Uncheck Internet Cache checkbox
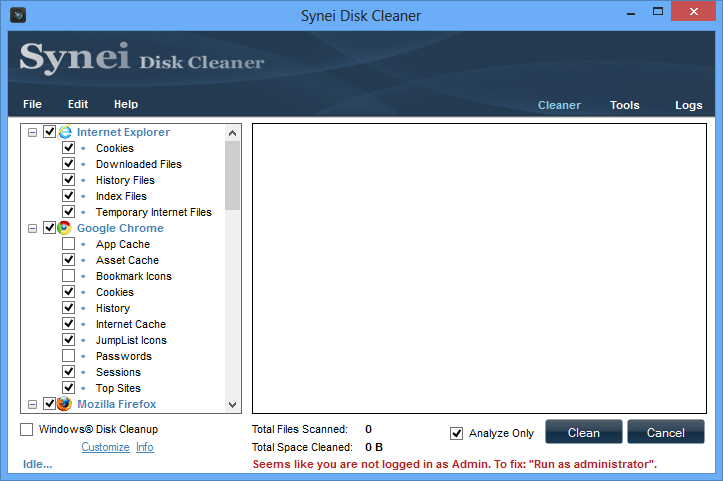 click(68, 324)
